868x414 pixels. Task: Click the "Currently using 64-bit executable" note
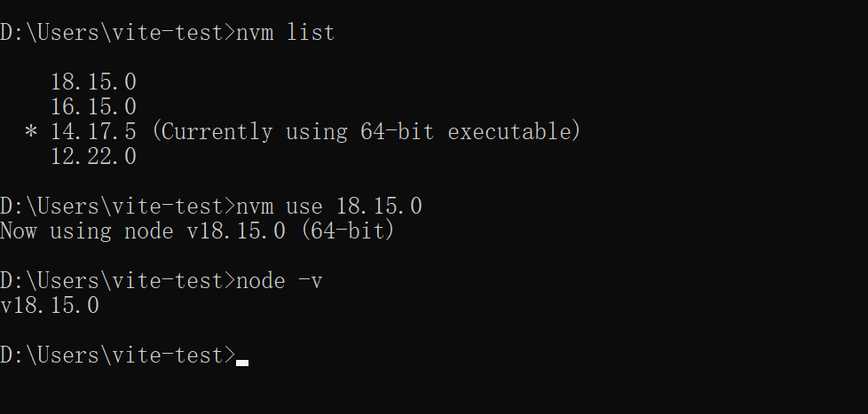(366, 132)
